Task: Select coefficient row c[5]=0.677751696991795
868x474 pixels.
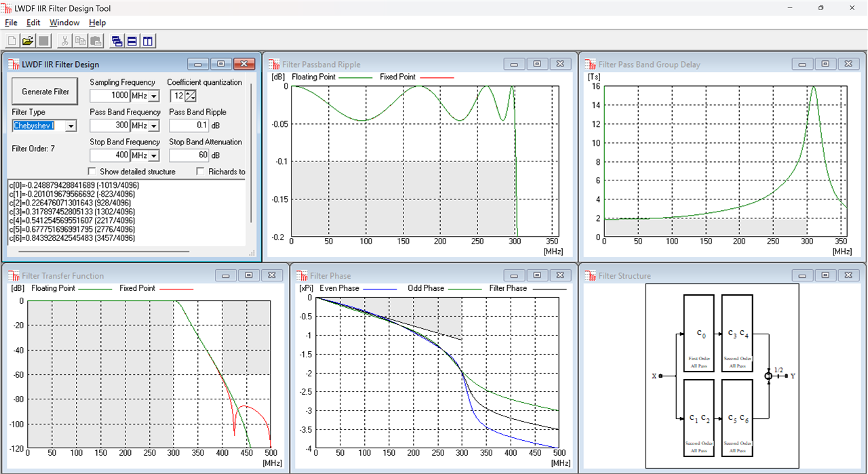Action: 71,229
